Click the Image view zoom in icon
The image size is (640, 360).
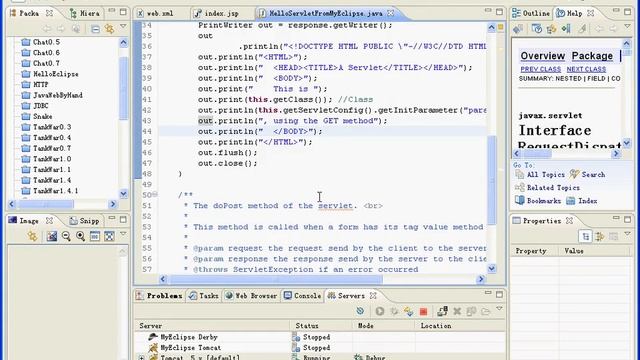pyautogui.click(x=80, y=236)
